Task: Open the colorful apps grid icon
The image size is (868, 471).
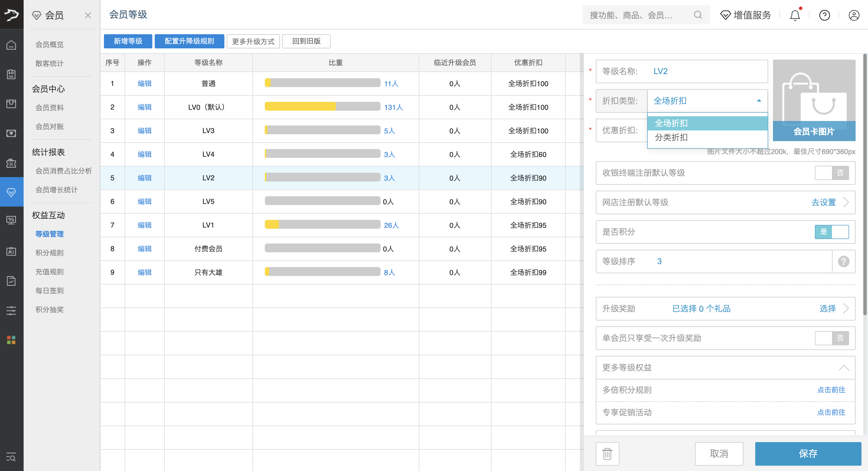Action: pos(12,340)
